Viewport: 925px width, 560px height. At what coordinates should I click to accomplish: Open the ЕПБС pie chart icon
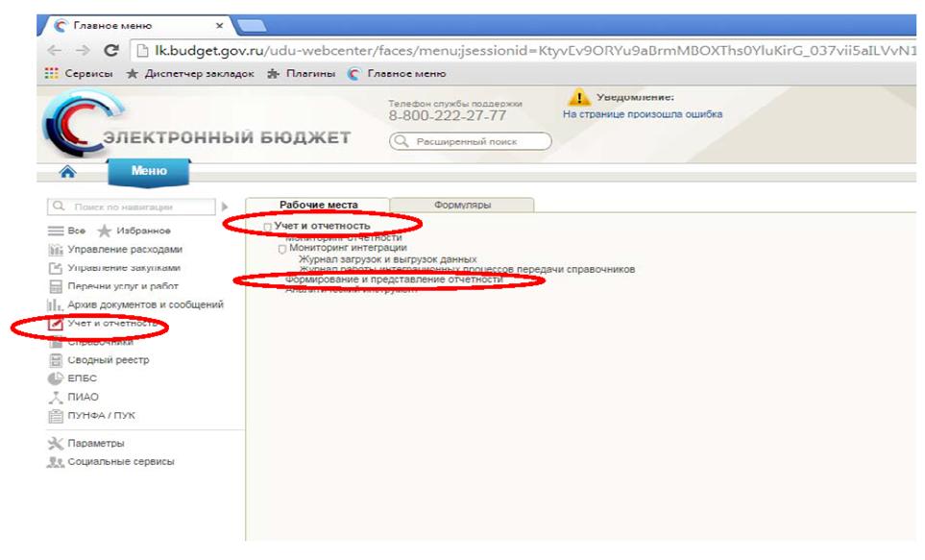coord(56,378)
